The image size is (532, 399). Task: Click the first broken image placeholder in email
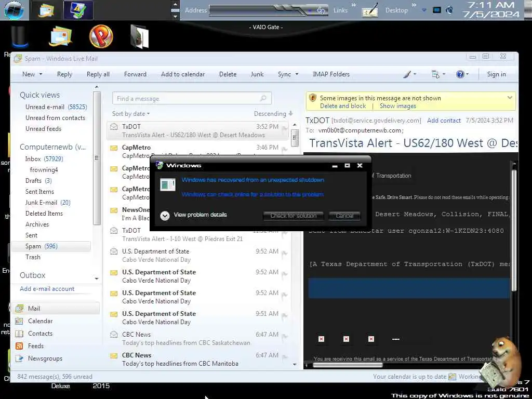(x=321, y=339)
